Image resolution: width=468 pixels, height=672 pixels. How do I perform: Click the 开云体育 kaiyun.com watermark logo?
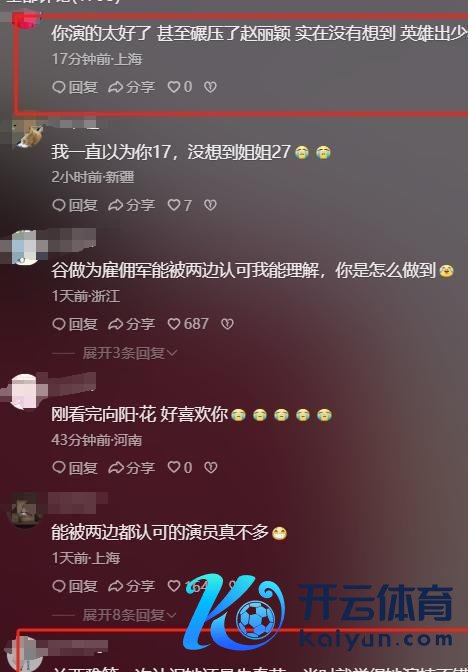[318, 613]
